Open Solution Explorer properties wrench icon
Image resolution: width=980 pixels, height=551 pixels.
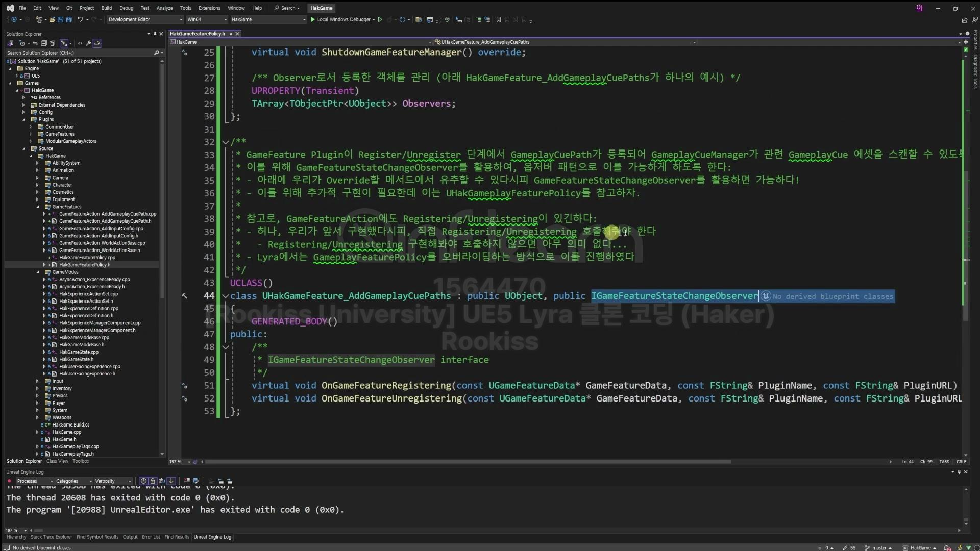point(88,43)
